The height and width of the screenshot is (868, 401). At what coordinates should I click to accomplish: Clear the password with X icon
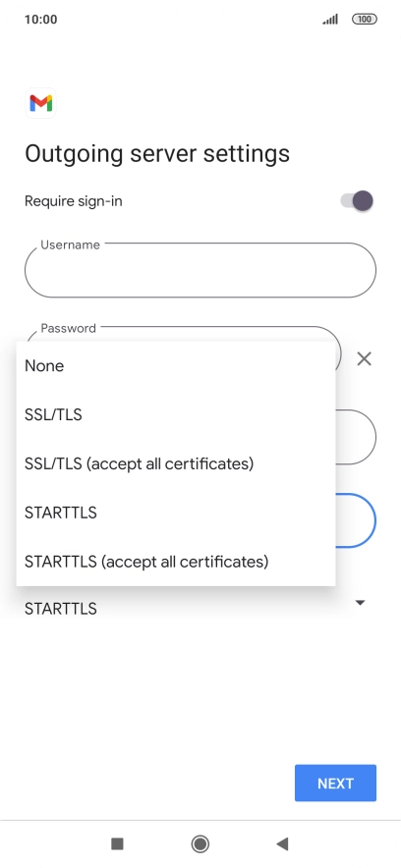(x=364, y=358)
